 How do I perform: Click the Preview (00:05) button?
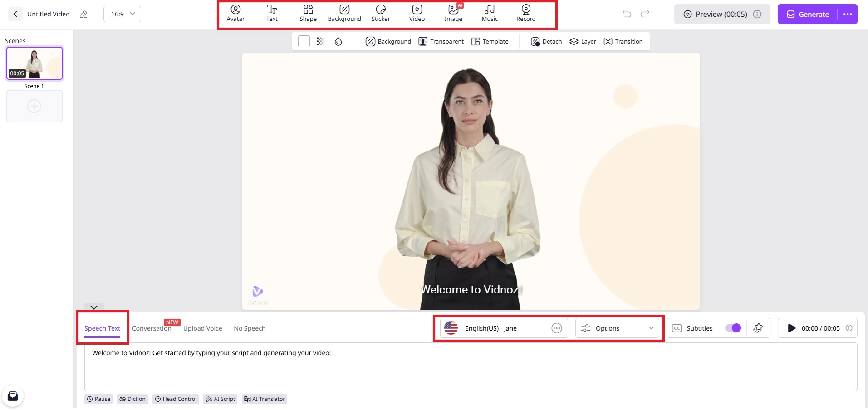(721, 14)
